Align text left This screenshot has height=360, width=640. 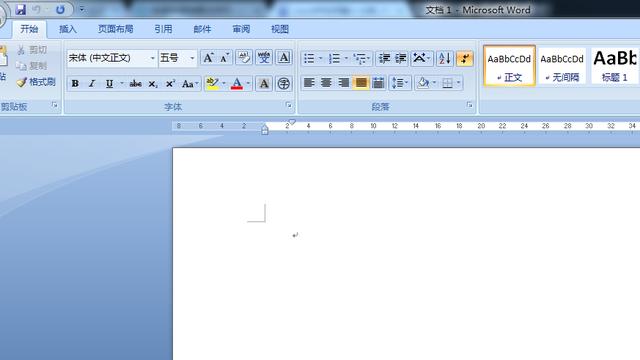tap(309, 83)
